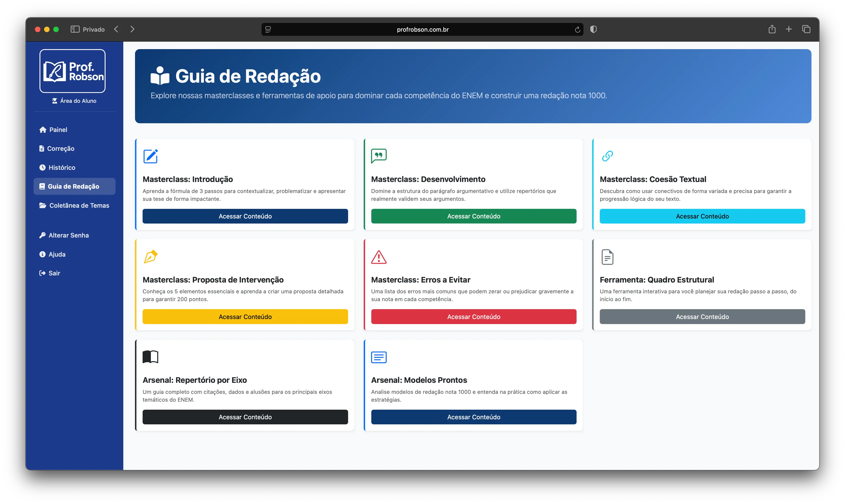The width and height of the screenshot is (845, 504).
Task: Click the pencil-square icon on the Introdução card
Action: click(x=151, y=156)
